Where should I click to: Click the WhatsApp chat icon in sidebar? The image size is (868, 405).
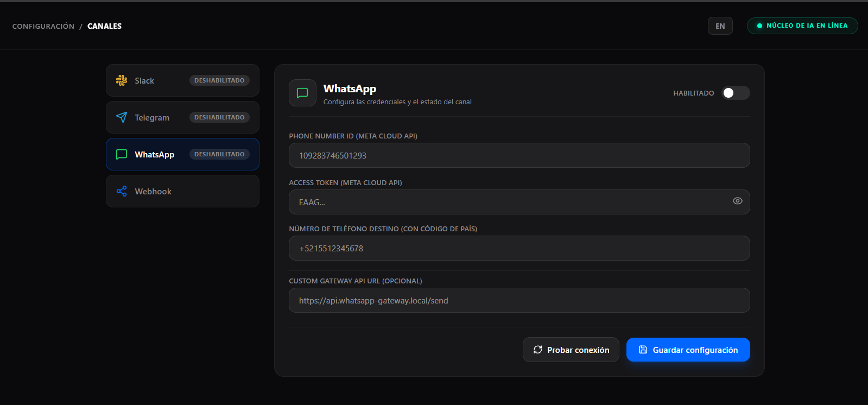[x=122, y=154]
